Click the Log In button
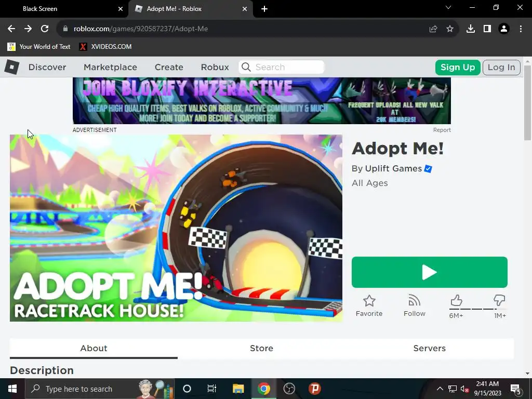This screenshot has height=399, width=532. click(501, 67)
